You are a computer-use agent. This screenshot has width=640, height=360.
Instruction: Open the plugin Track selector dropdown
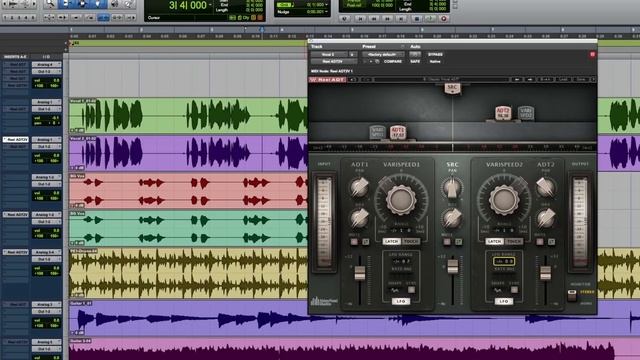click(x=329, y=54)
